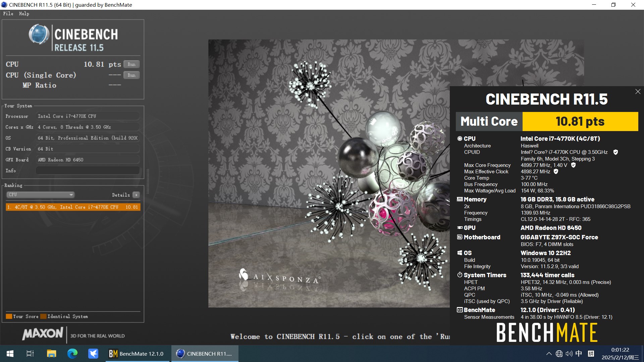Close the BenchMate result overlay
This screenshot has height=362, width=644.
click(x=638, y=92)
